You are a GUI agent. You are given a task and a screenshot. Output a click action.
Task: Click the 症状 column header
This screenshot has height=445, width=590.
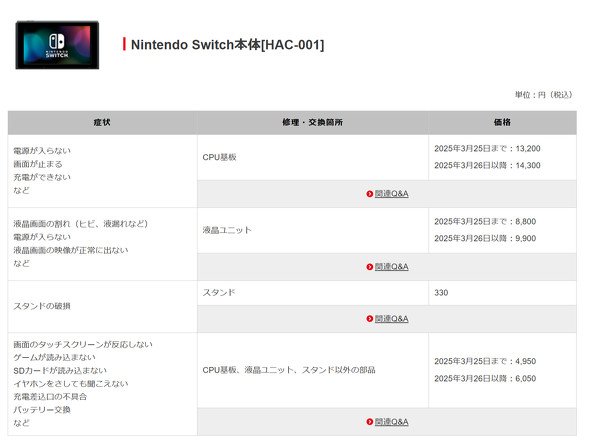102,123
